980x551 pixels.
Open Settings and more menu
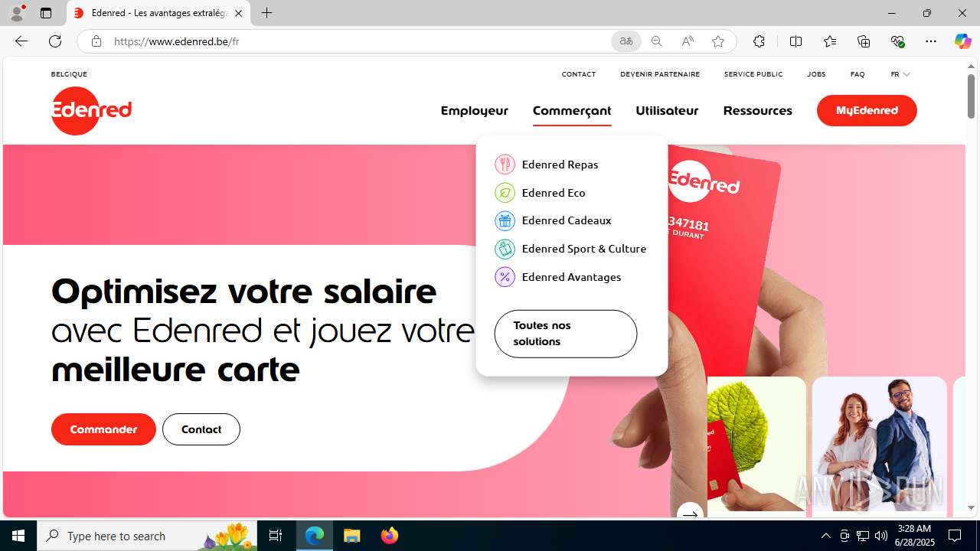930,41
